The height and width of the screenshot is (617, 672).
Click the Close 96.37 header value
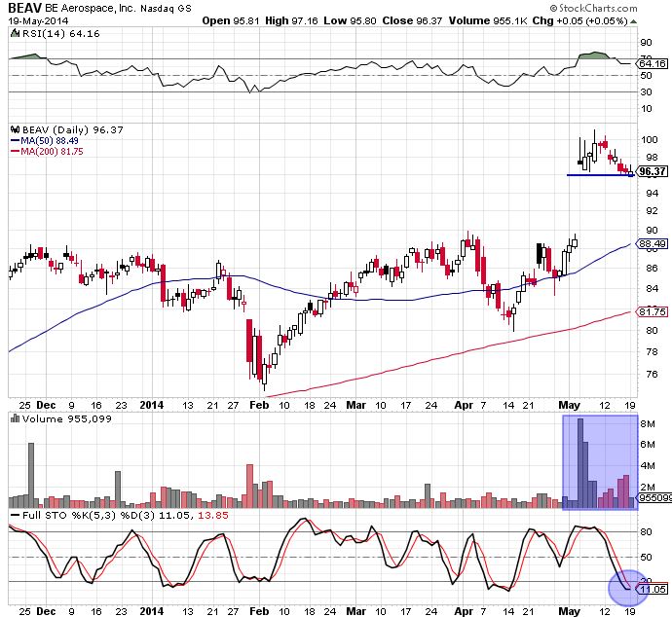(x=412, y=20)
